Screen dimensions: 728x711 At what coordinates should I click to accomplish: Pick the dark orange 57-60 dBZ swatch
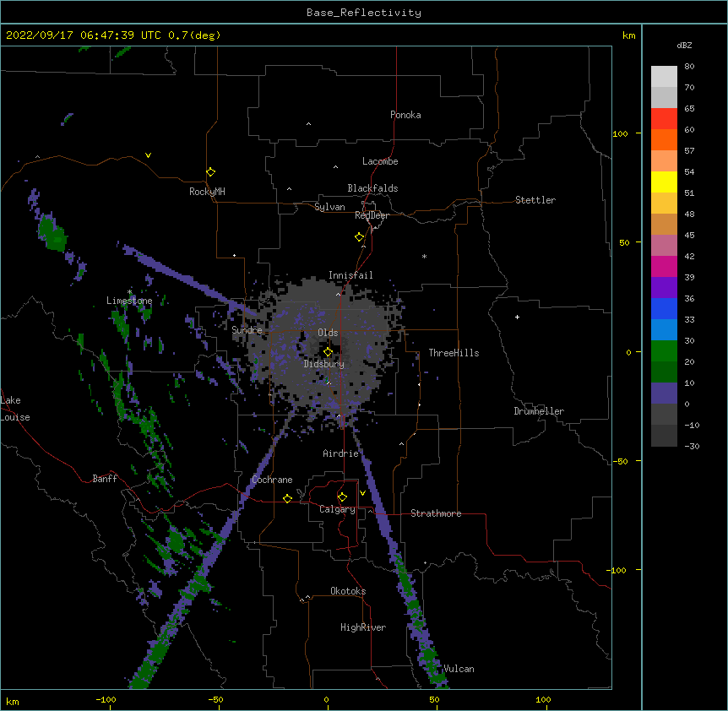664,139
